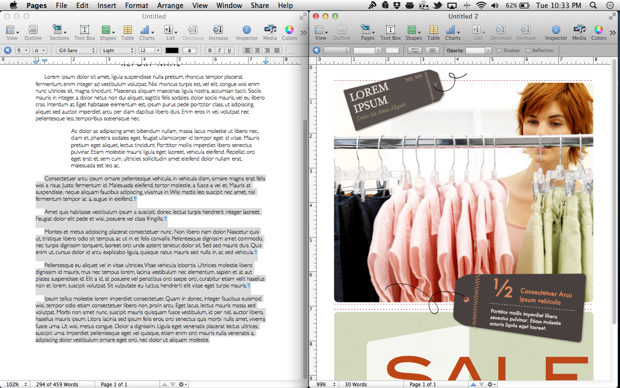Insert Table in Untitled 2 window
The image size is (620, 388).
(x=433, y=32)
